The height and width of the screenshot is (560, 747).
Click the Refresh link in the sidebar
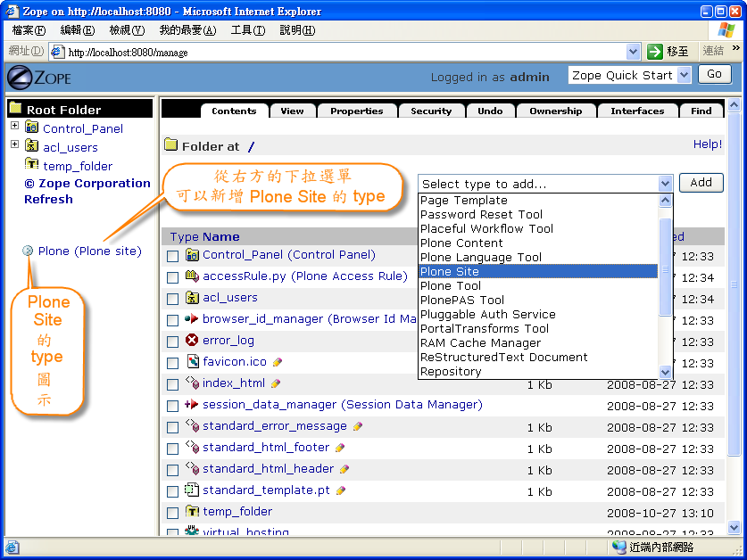click(x=48, y=199)
